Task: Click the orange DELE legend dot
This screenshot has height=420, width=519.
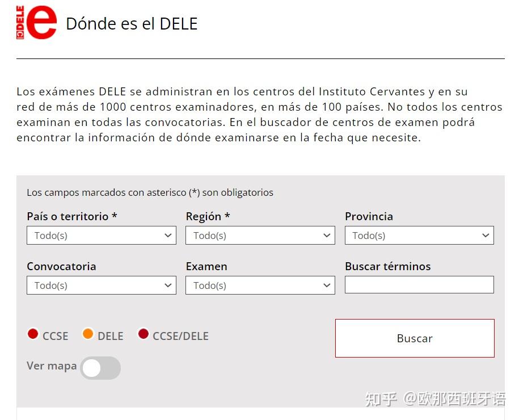Action: [x=88, y=334]
